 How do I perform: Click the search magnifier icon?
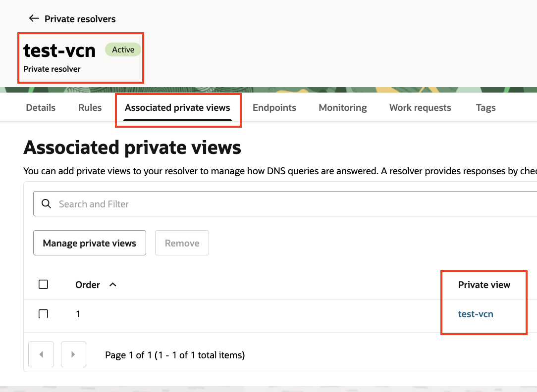46,204
